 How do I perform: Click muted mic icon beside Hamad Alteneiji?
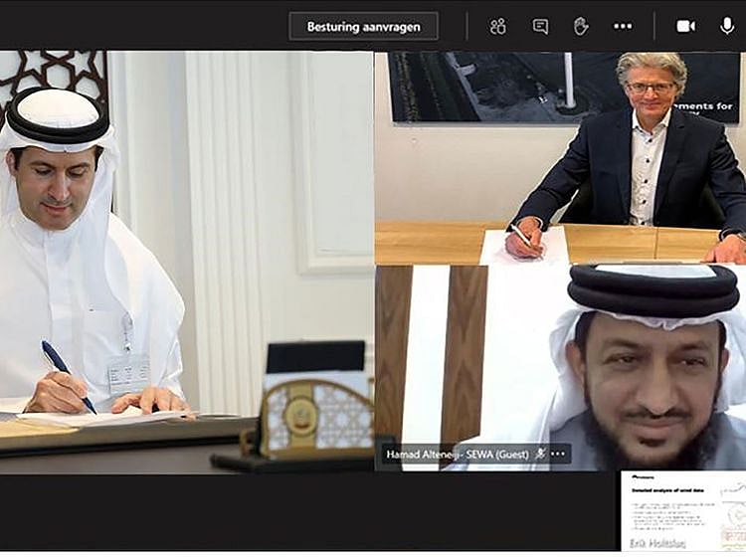click(540, 454)
